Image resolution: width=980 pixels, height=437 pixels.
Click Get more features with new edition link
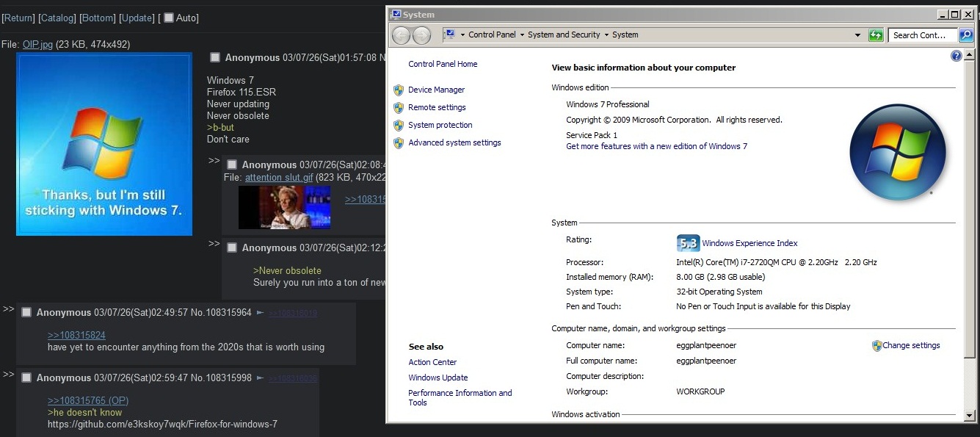pyautogui.click(x=656, y=146)
